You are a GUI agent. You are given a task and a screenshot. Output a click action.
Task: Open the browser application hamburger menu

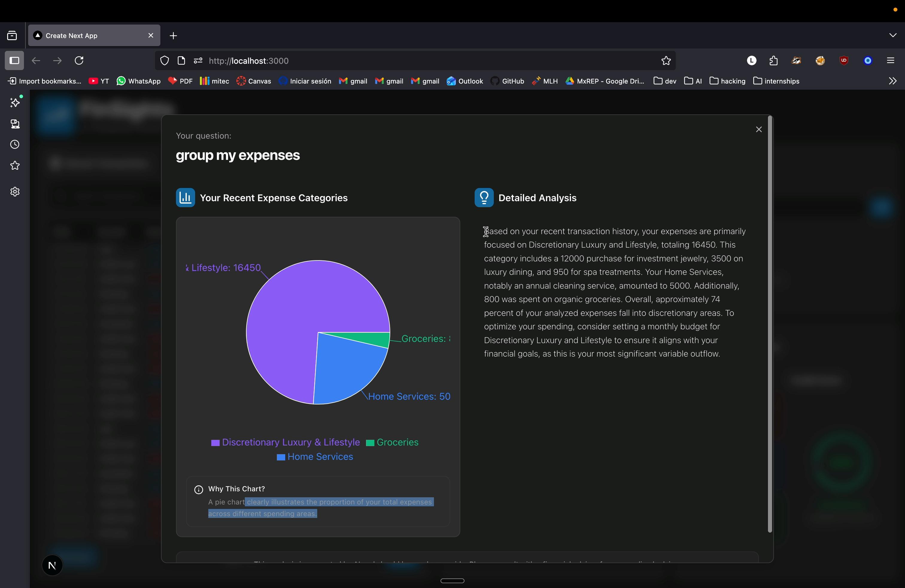point(890,61)
